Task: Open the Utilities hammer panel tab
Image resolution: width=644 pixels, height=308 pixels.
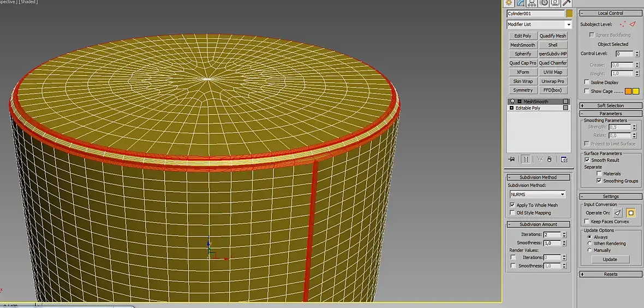Action: (x=567, y=3)
